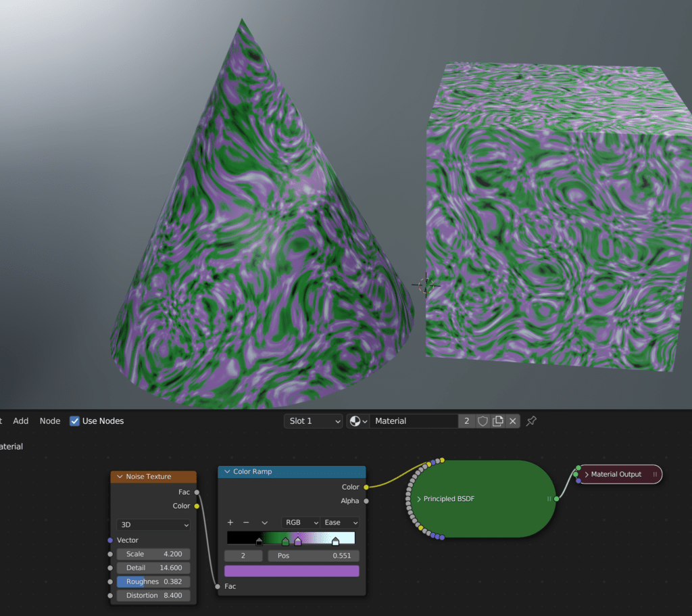
Task: Toggle the Use Nodes checkbox
Action: 75,421
